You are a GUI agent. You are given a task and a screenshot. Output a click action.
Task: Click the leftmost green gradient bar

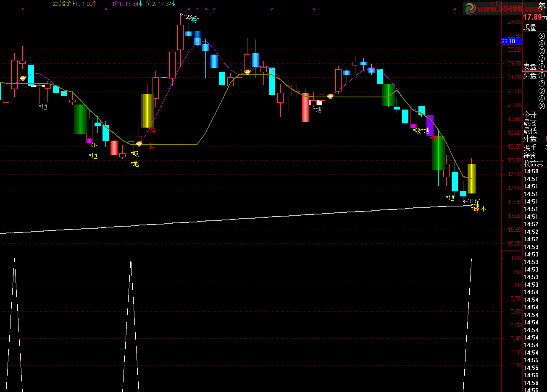81,119
